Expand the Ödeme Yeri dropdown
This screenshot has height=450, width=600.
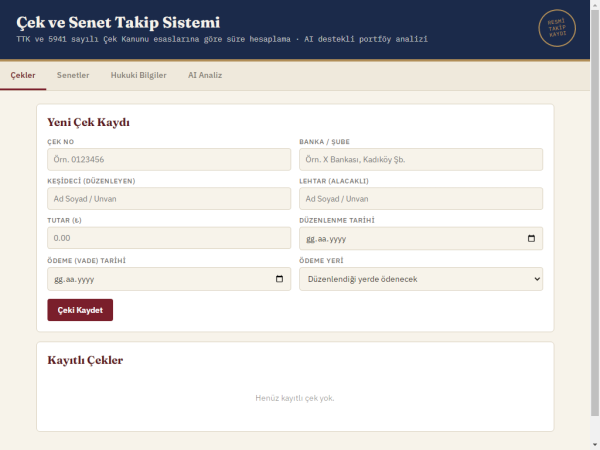coord(421,279)
